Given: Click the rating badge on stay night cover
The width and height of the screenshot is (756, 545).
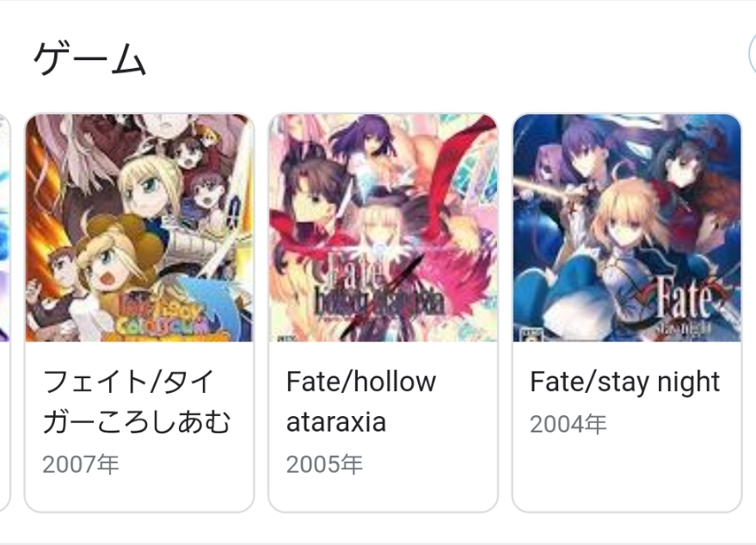Looking at the screenshot, I should [x=525, y=332].
